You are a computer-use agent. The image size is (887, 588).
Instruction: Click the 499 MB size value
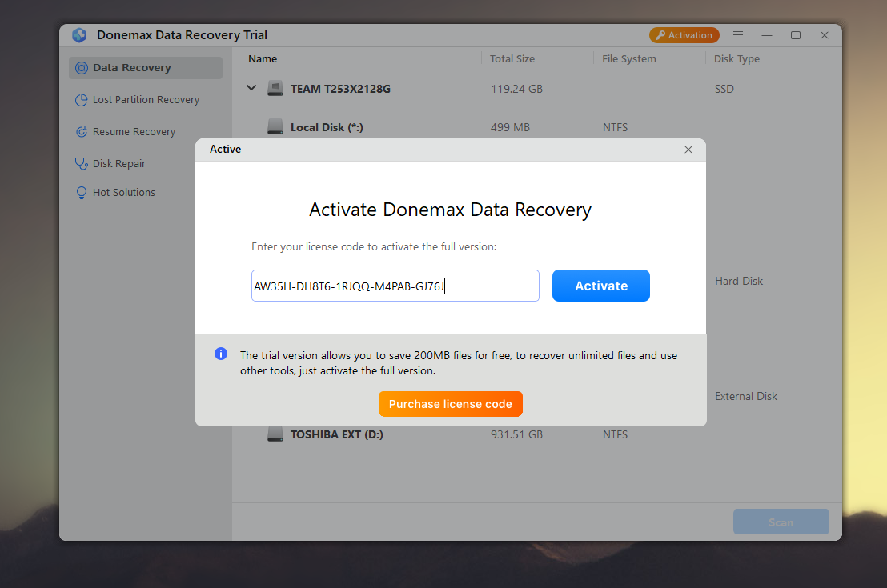(x=510, y=127)
